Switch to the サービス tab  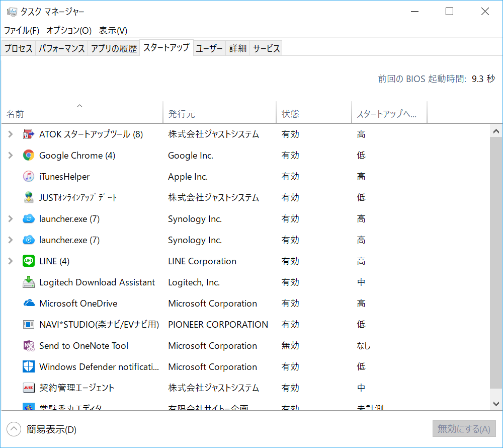(266, 48)
